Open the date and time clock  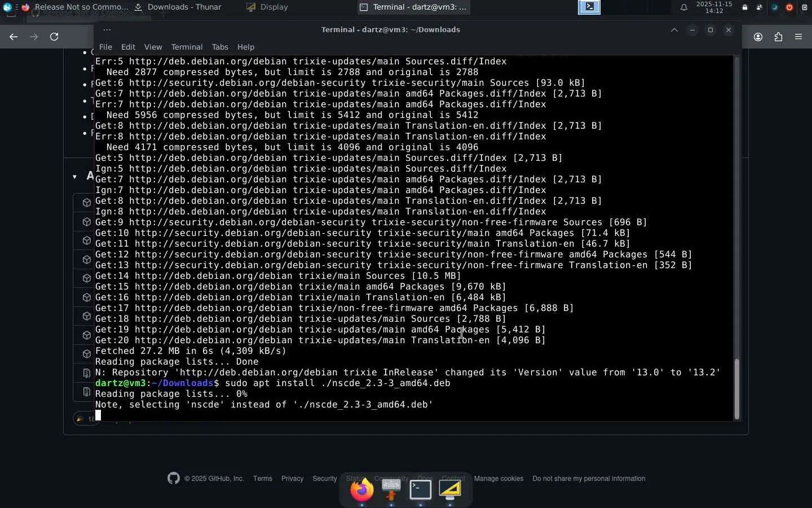tap(714, 7)
